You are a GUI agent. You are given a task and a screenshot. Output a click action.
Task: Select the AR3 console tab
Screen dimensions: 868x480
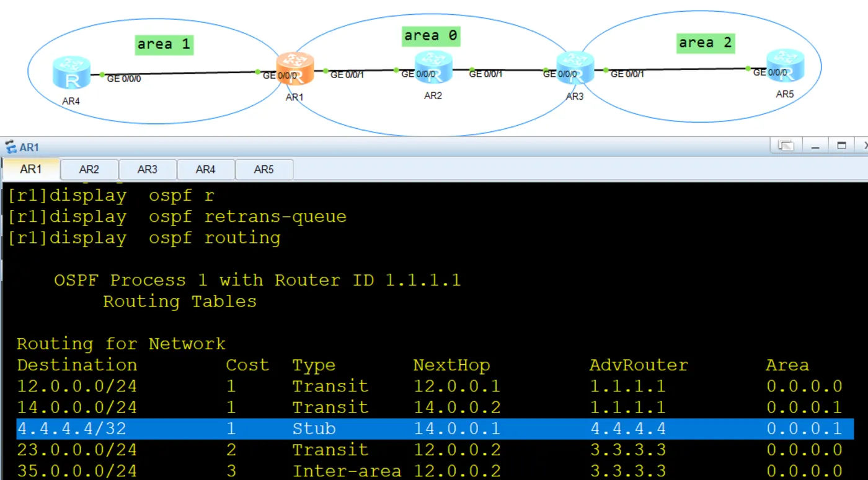(x=147, y=169)
